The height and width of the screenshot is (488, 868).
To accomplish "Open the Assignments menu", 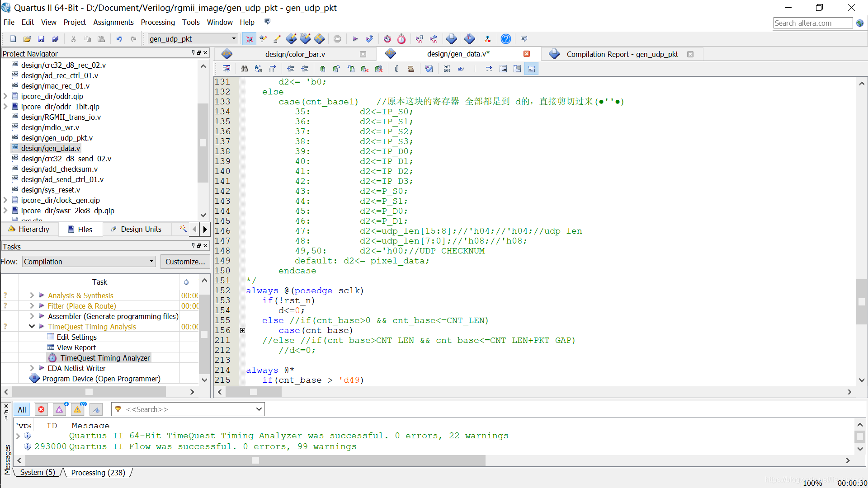I will [x=113, y=23].
